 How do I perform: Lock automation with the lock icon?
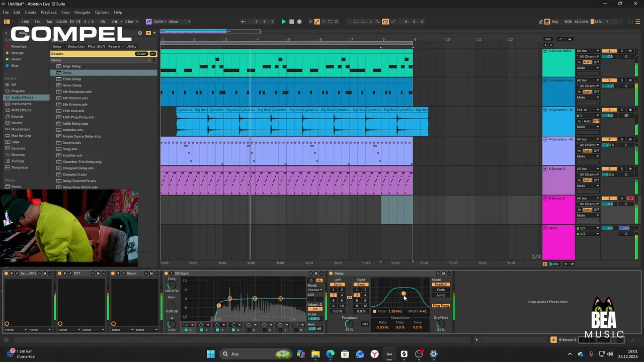coord(570,39)
